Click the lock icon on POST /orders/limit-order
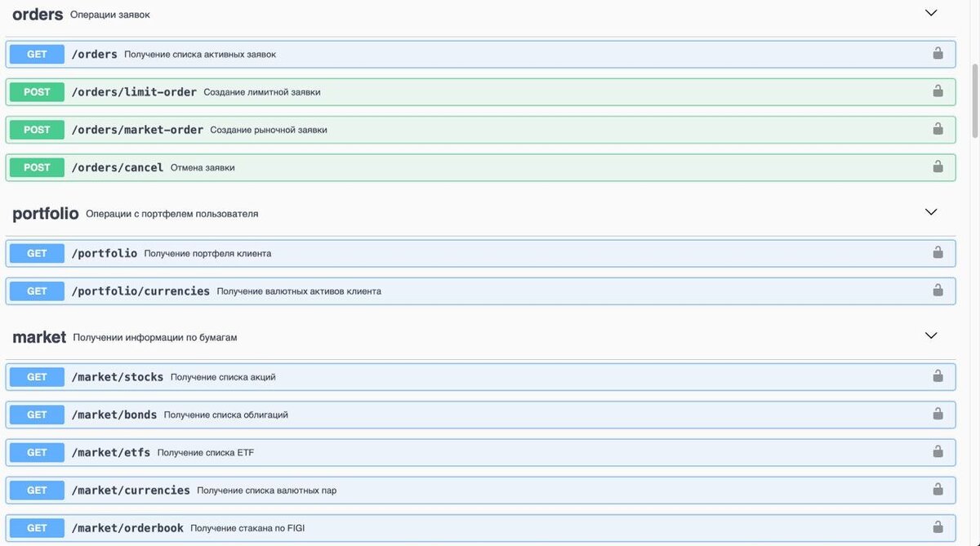Image resolution: width=980 pixels, height=546 pixels. [937, 91]
